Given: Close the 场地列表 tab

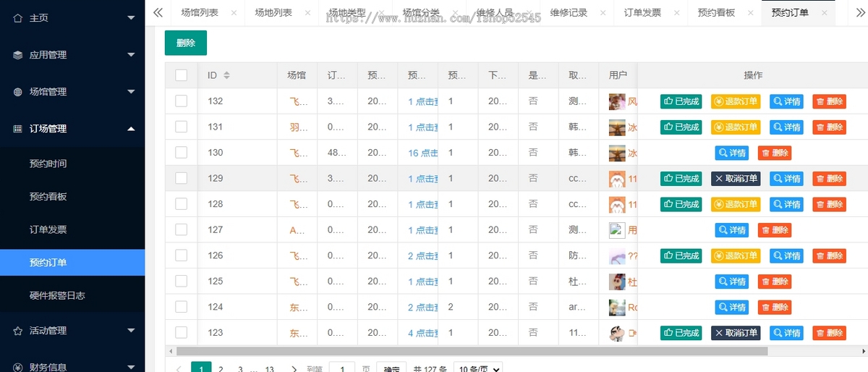Looking at the screenshot, I should pos(307,13).
